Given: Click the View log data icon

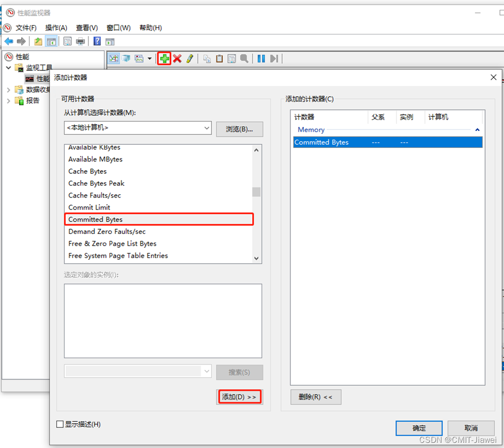Looking at the screenshot, I should point(126,58).
